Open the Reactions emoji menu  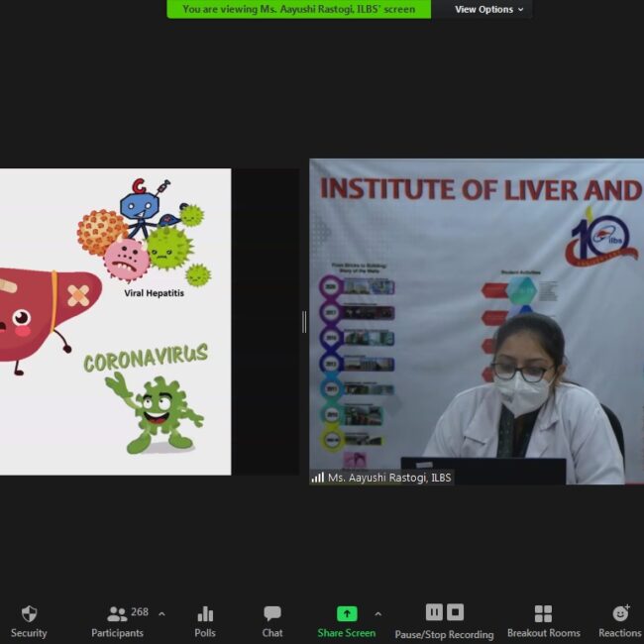click(x=621, y=614)
